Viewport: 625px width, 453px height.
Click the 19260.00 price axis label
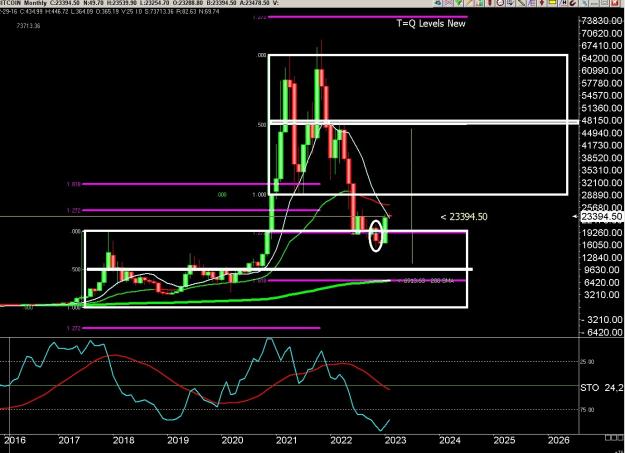pyautogui.click(x=602, y=232)
